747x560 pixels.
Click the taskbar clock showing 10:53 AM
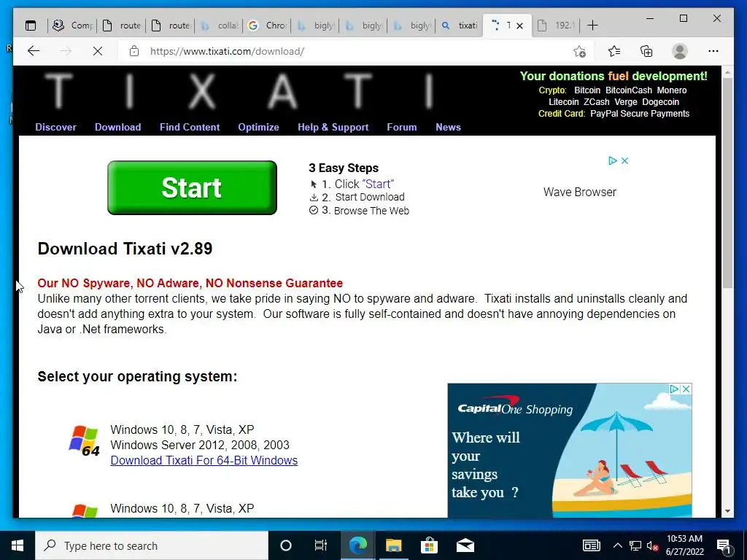[684, 545]
